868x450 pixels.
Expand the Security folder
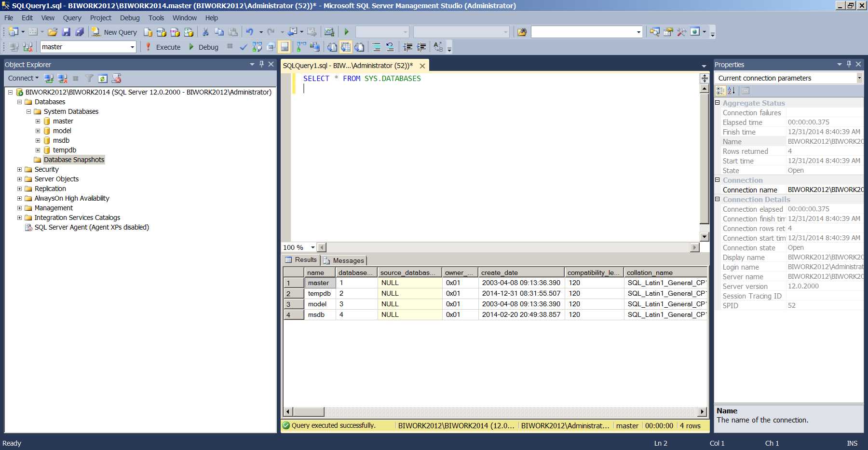coord(19,169)
